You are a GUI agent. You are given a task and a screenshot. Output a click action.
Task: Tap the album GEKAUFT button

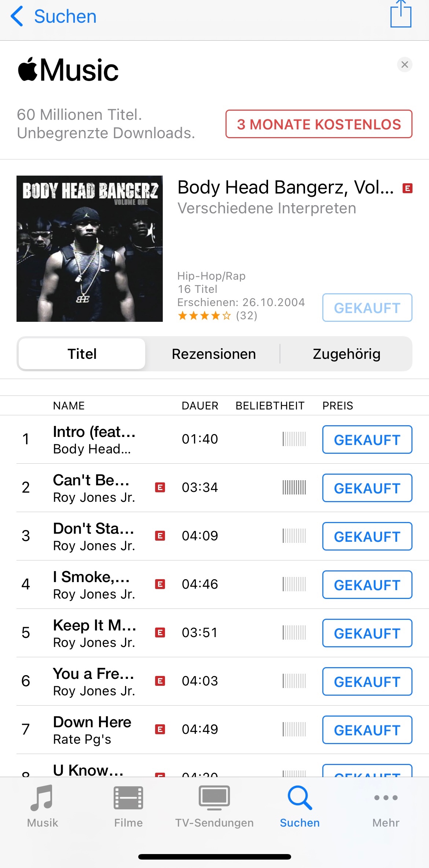(x=367, y=308)
